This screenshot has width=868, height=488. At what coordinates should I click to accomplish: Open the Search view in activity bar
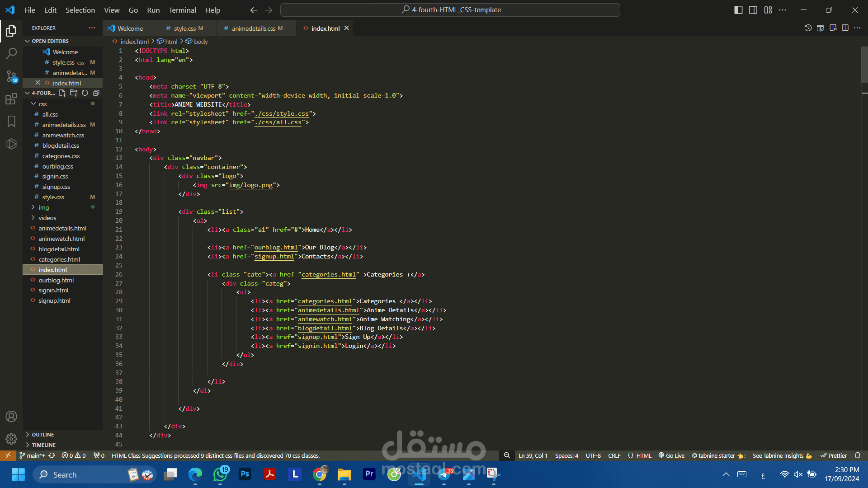[x=11, y=53]
